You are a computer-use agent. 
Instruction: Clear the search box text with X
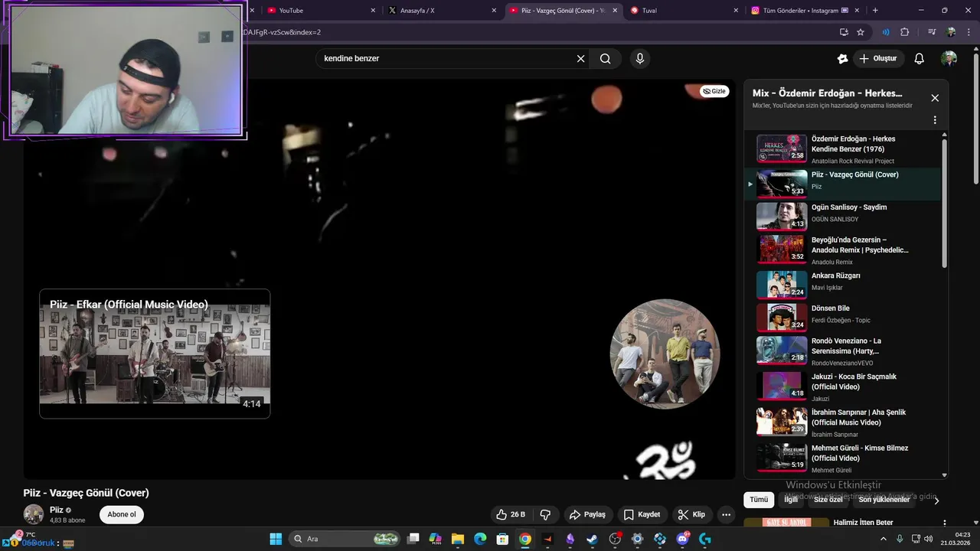pyautogui.click(x=580, y=59)
